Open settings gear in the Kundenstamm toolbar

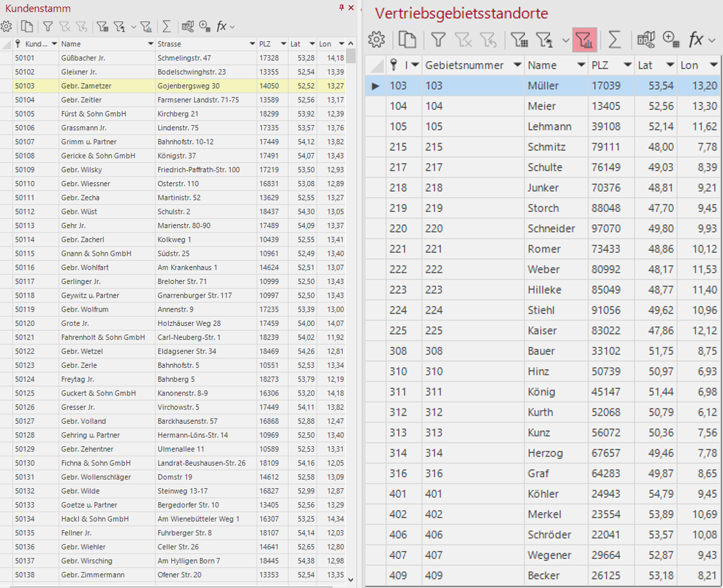pyautogui.click(x=6, y=26)
